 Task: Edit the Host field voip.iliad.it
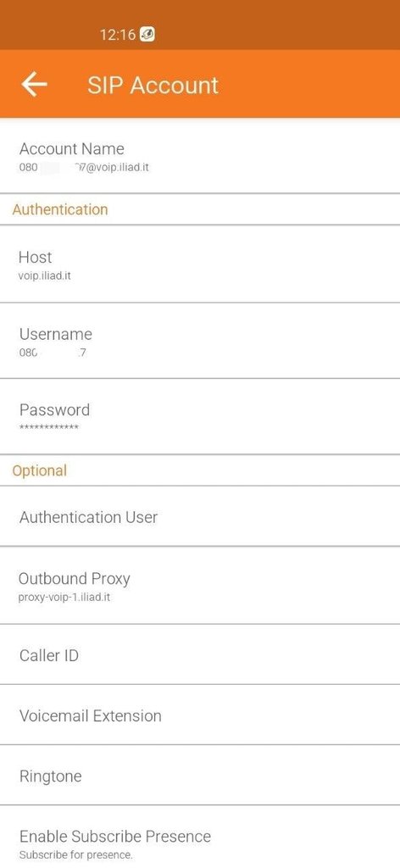(x=200, y=264)
